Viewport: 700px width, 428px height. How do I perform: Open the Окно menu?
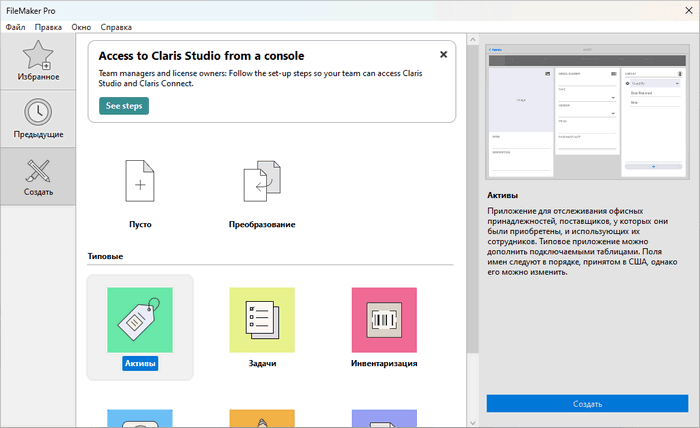pos(81,27)
